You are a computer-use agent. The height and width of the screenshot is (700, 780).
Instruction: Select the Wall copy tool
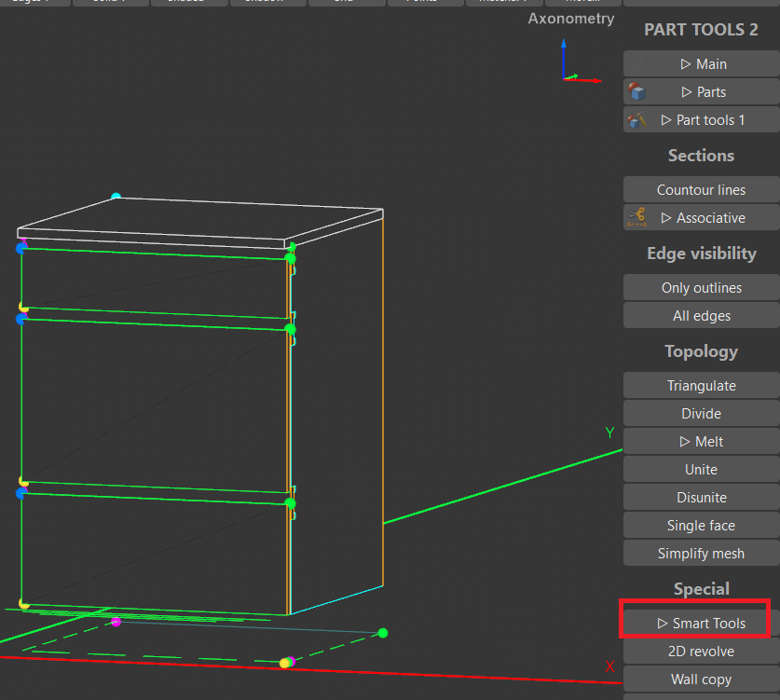(702, 679)
